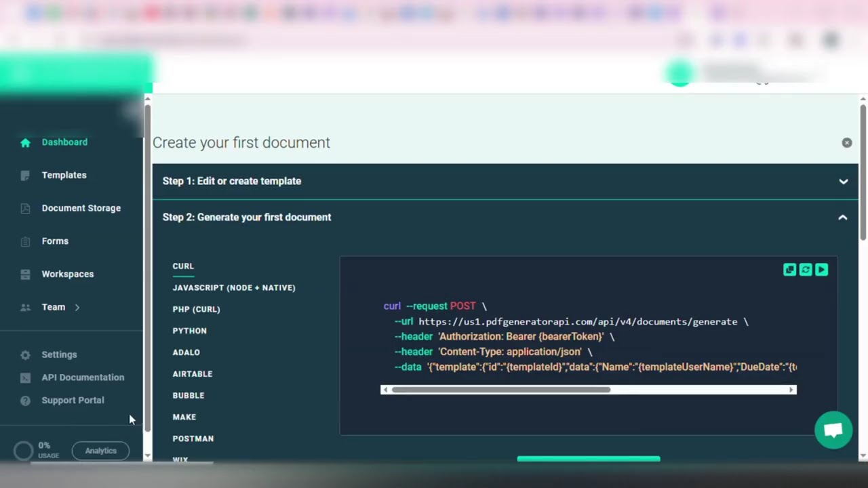Image resolution: width=868 pixels, height=488 pixels.
Task: Click the Support Portal help icon
Action: pyautogui.click(x=25, y=401)
